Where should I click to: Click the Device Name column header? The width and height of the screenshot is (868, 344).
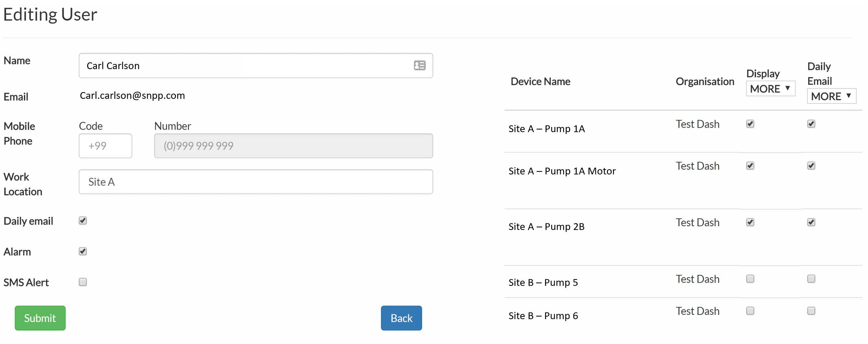[540, 81]
